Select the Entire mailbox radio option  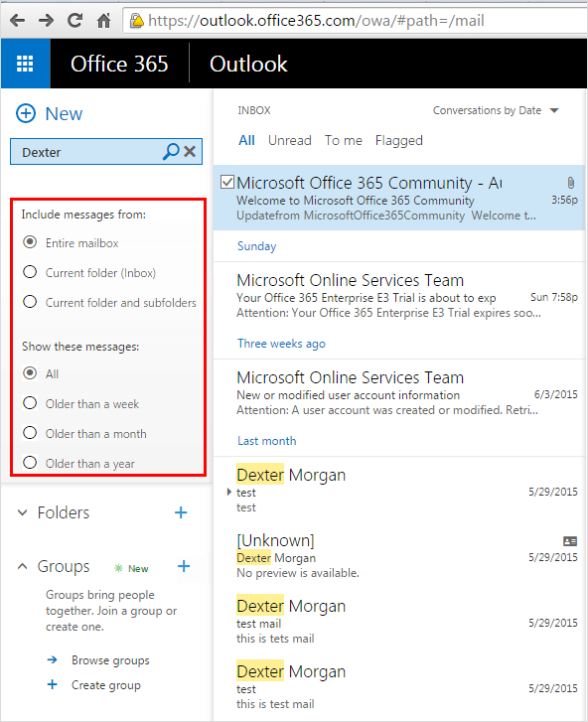coord(30,242)
